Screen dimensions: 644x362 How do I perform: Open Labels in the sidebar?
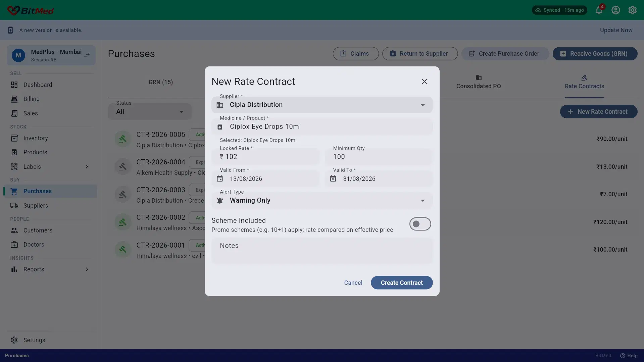tap(50, 167)
